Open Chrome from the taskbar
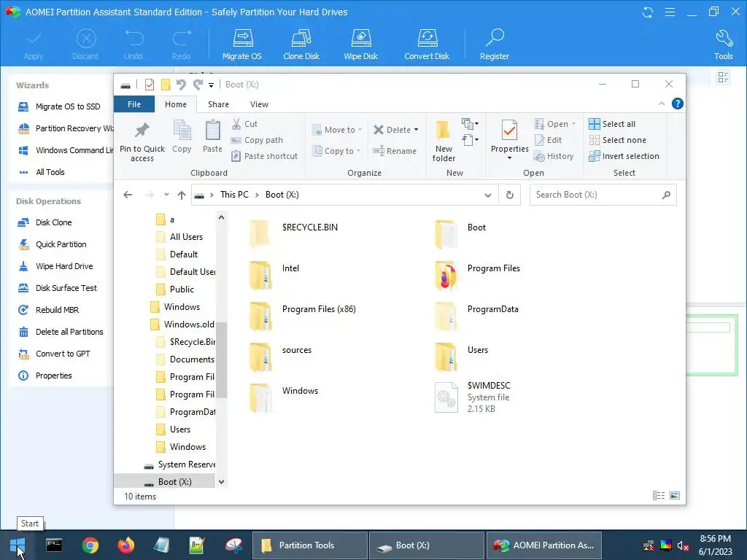Viewport: 747px width, 560px height. tap(90, 545)
